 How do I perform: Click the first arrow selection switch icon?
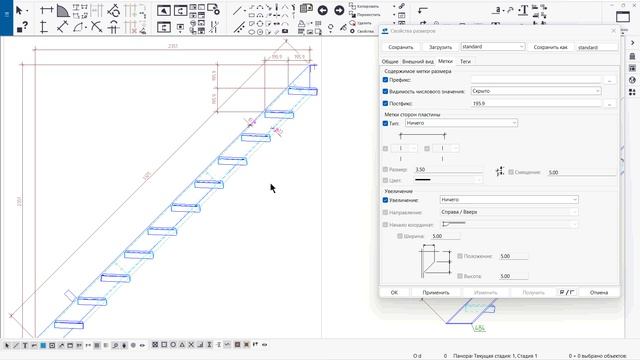(x=7, y=345)
